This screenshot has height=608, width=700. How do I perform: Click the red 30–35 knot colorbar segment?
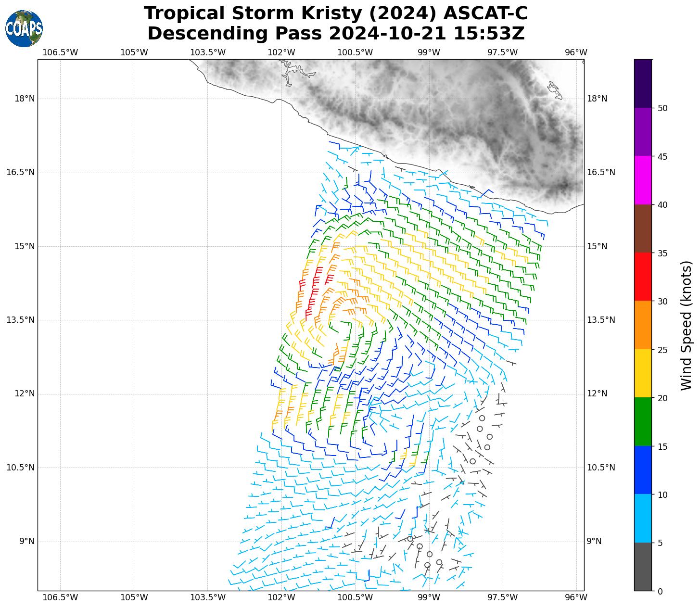(x=643, y=277)
